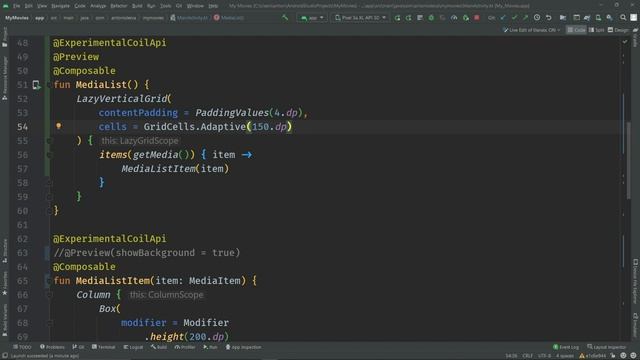Image resolution: width=640 pixels, height=360 pixels.
Task: Open the Event Log
Action: pyautogui.click(x=566, y=347)
